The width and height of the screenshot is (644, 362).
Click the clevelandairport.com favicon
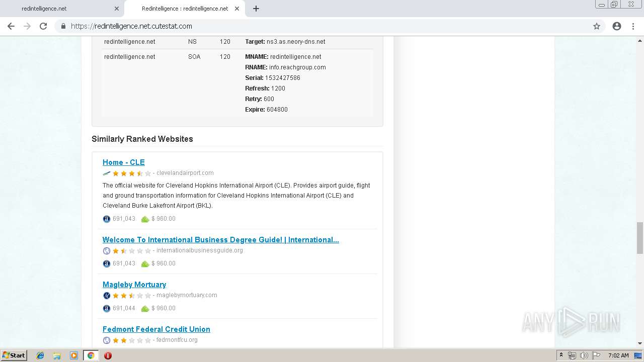[107, 173]
